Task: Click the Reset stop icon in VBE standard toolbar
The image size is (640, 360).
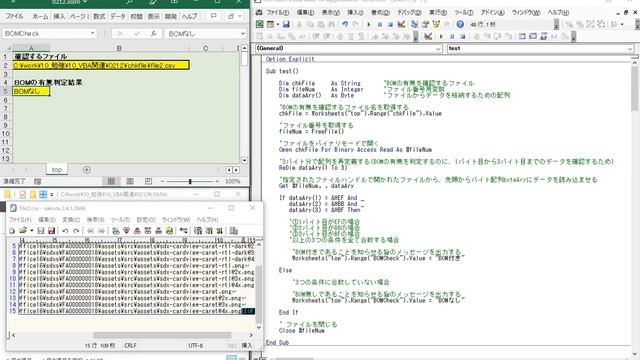Action: (391, 24)
